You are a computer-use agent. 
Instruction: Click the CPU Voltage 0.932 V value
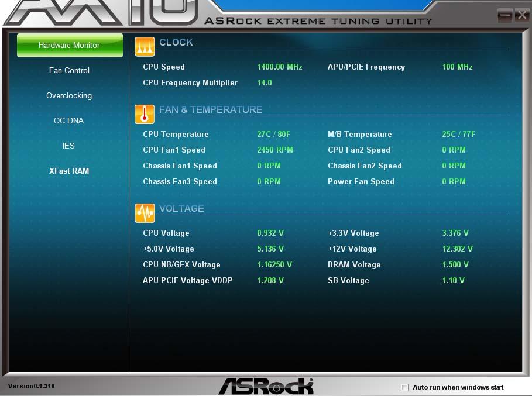(x=270, y=233)
